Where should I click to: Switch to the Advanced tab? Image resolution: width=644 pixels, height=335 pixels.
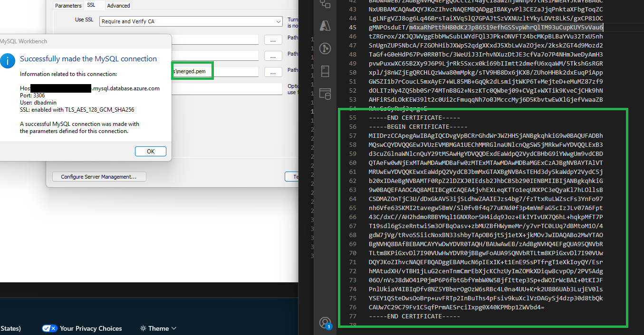[x=118, y=6]
